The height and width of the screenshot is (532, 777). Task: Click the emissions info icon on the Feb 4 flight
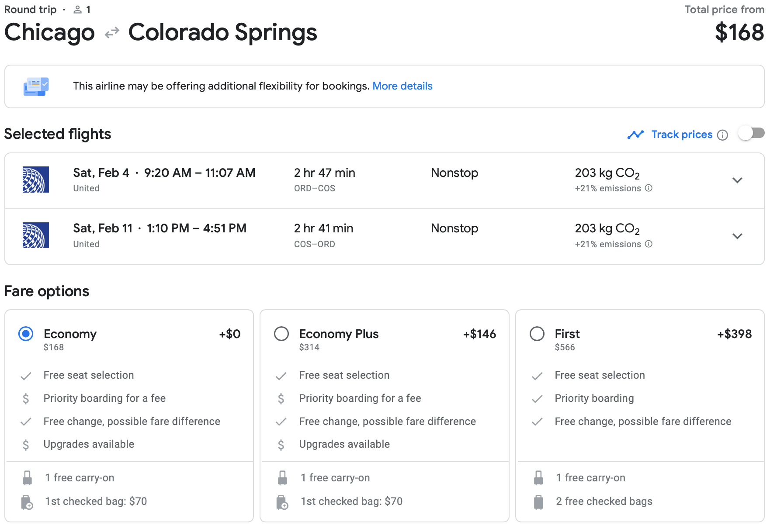coord(649,188)
